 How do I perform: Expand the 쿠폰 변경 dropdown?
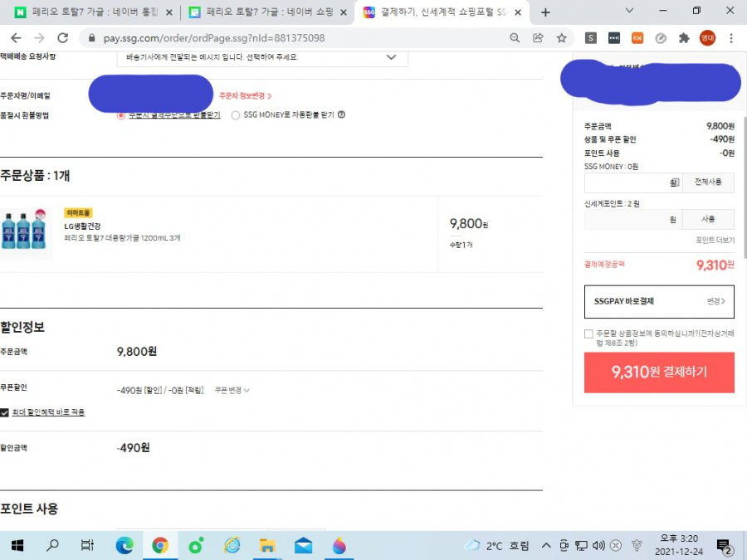pos(232,391)
